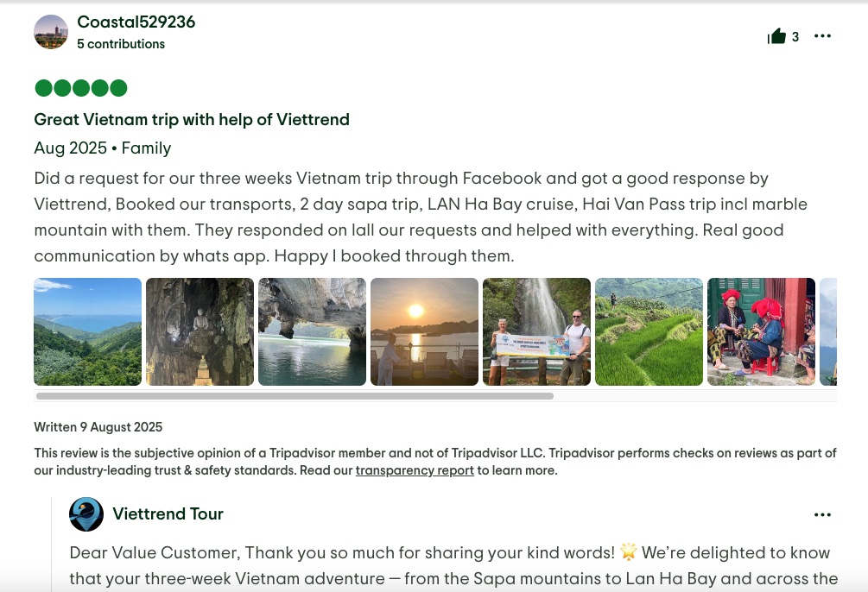Click the partially visible last photo

click(x=828, y=331)
